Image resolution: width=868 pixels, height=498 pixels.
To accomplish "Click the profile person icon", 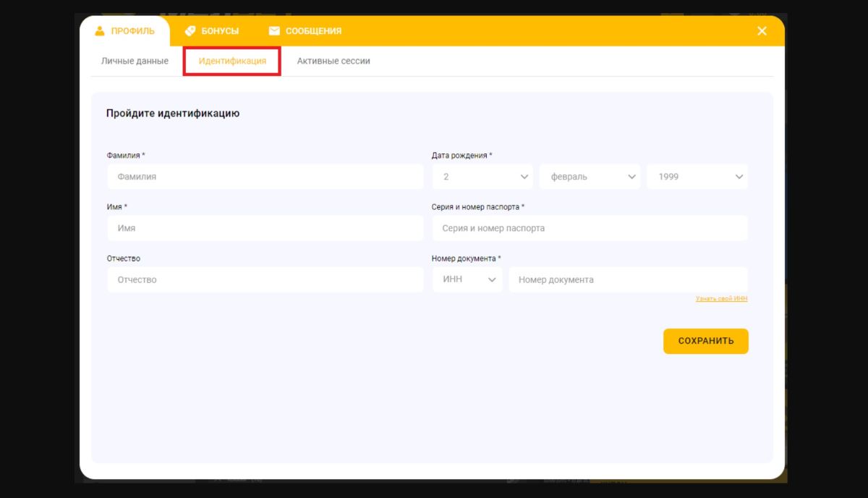I will pyautogui.click(x=101, y=31).
